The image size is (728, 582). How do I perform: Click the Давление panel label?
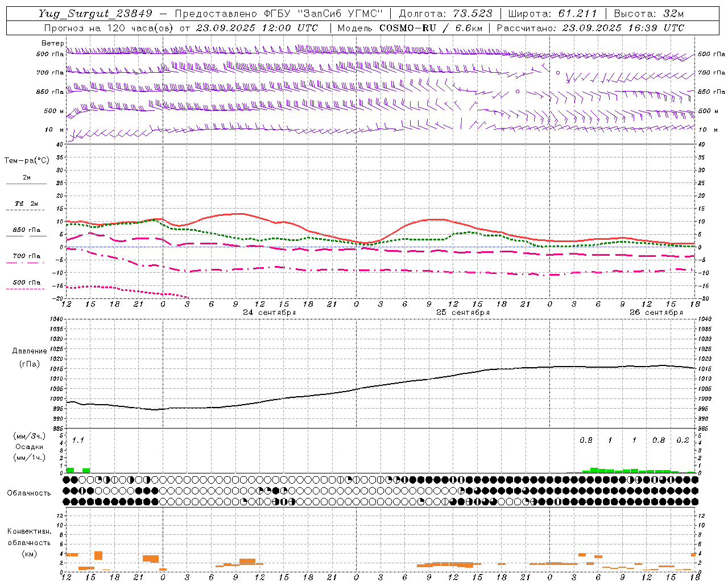click(29, 351)
